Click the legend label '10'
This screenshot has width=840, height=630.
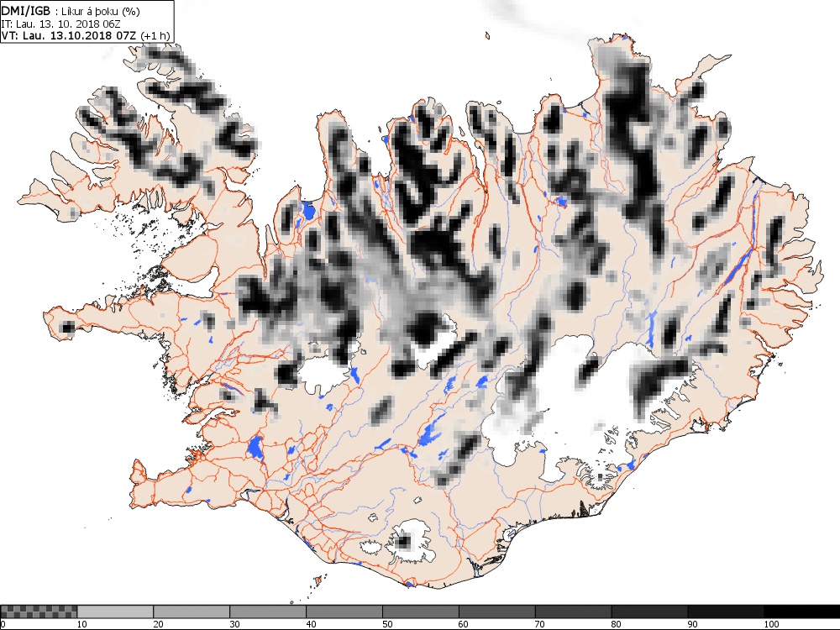(82, 624)
